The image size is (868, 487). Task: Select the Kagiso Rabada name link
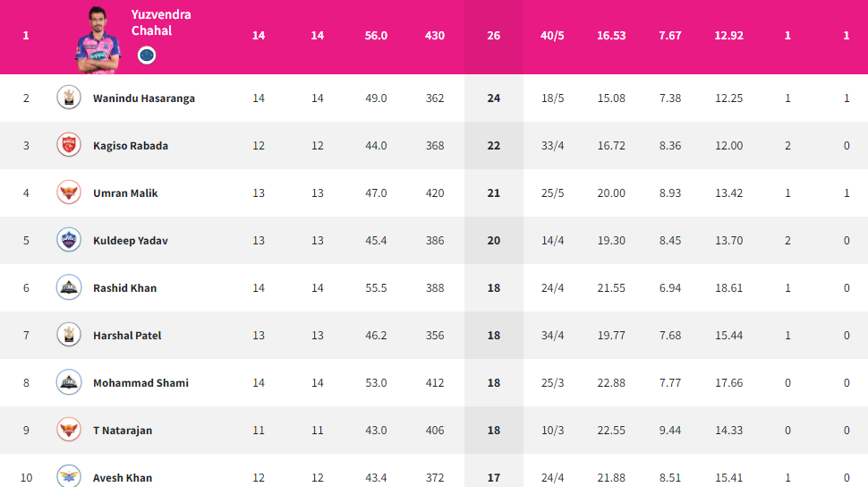click(x=131, y=146)
